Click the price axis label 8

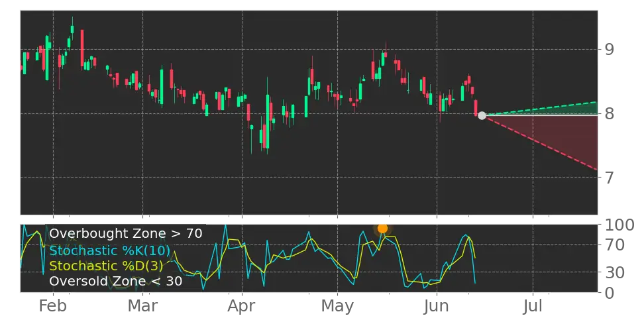pos(610,113)
